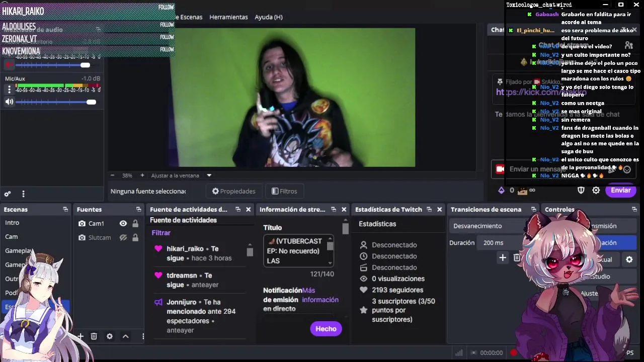Hide the Cam1 source
Image resolution: width=644 pixels, height=362 pixels.
(123, 224)
